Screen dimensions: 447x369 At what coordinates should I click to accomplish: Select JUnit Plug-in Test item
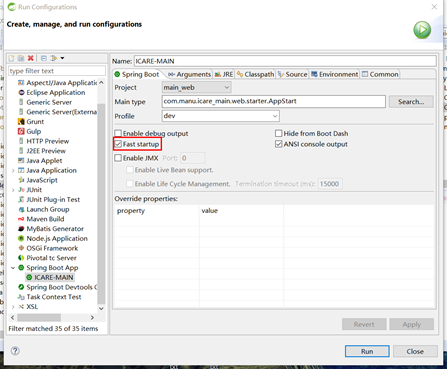click(x=53, y=199)
